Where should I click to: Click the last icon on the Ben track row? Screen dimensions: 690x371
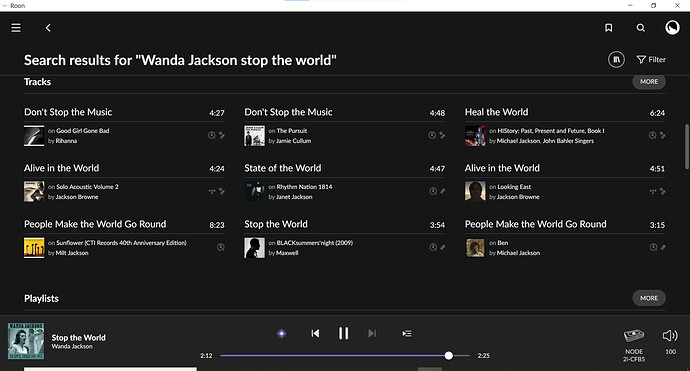663,247
